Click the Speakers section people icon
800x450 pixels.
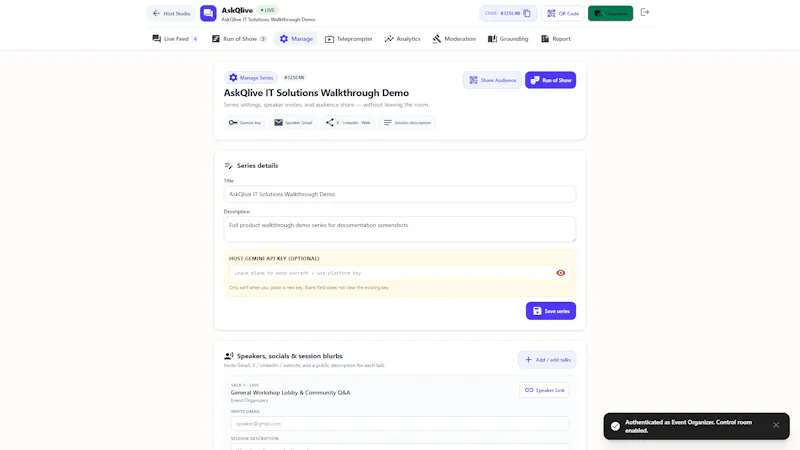point(229,356)
